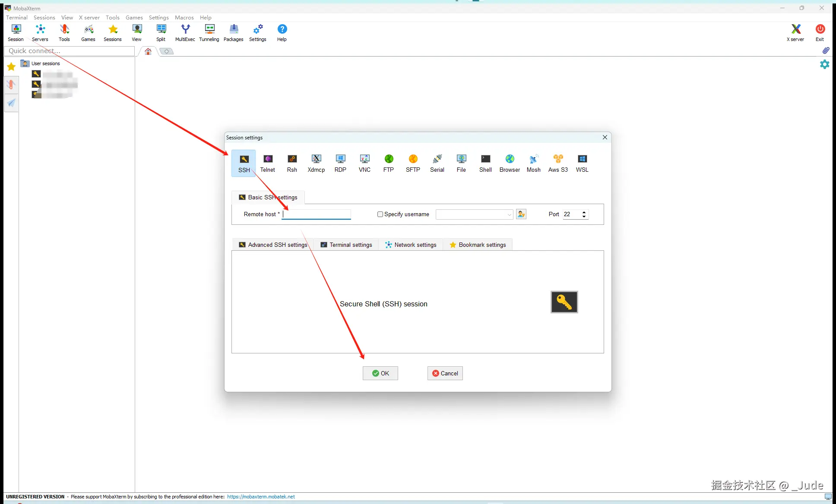Screen dimensions: 836x504
Task: Click the MultiExec toolbar icon
Action: coord(185,32)
